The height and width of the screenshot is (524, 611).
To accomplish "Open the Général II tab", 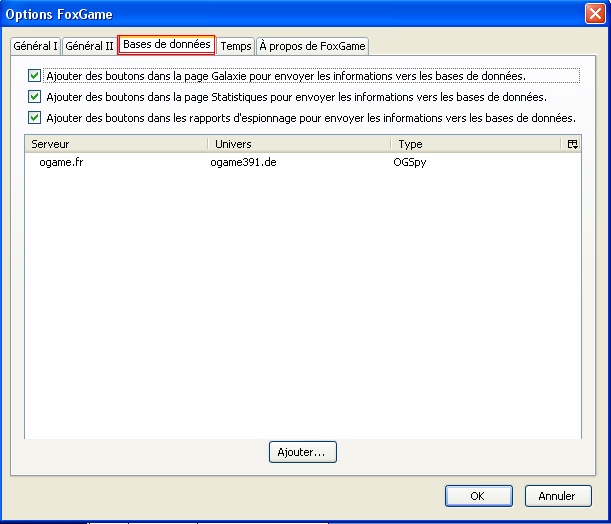I will coord(89,46).
